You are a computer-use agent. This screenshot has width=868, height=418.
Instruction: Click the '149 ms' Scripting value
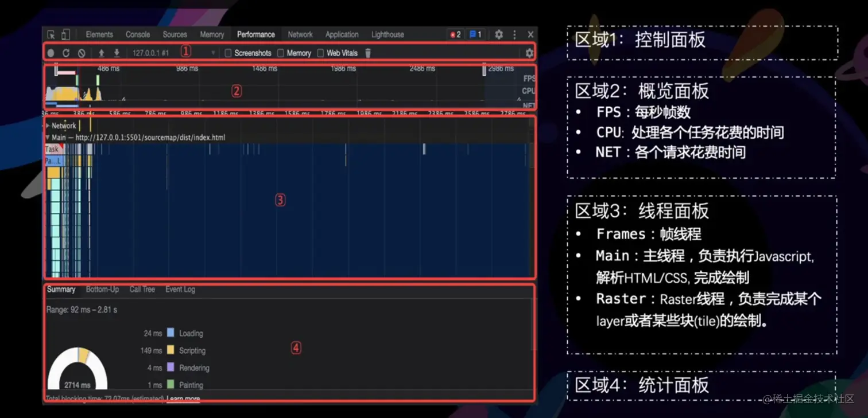(x=152, y=350)
